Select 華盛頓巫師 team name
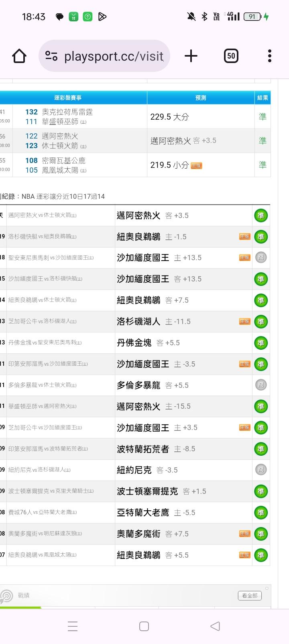Screen dimensions: 289x644 (x=60, y=122)
